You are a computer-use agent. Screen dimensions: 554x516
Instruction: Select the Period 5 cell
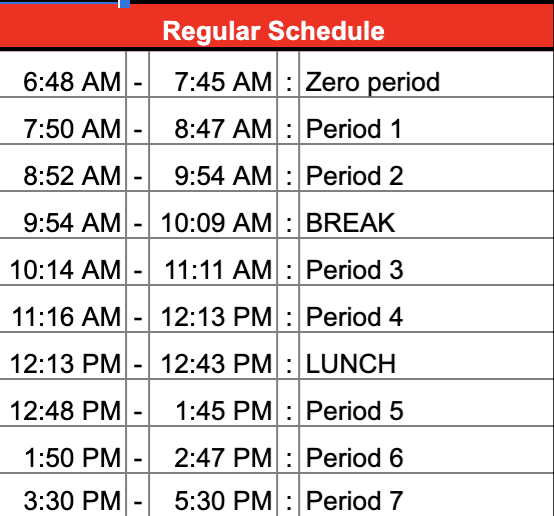(x=426, y=403)
